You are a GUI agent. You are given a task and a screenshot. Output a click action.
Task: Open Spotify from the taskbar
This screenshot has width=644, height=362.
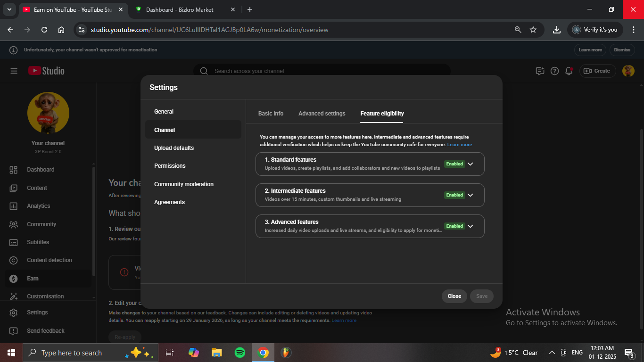coord(239,353)
